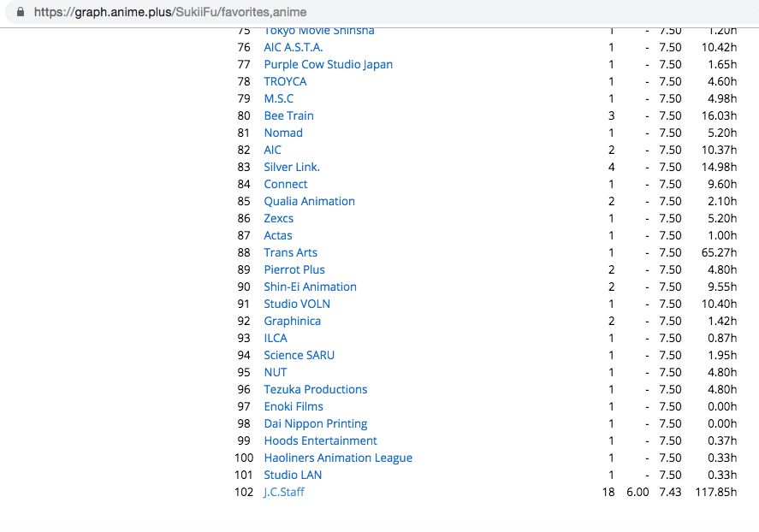Image resolution: width=759 pixels, height=532 pixels.
Task: Click the 7.43 mean in J.C.Staff row
Action: [x=670, y=493]
